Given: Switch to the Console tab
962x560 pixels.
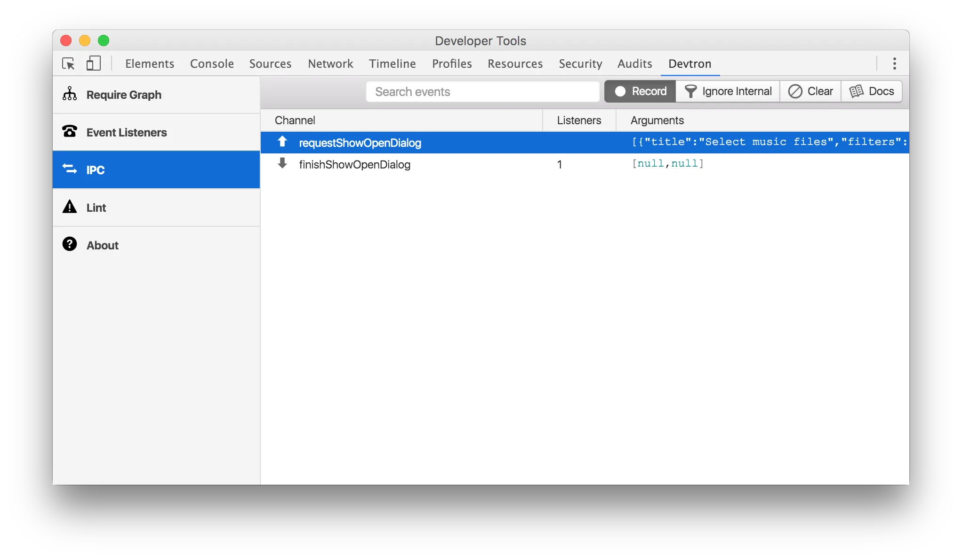Looking at the screenshot, I should [212, 64].
